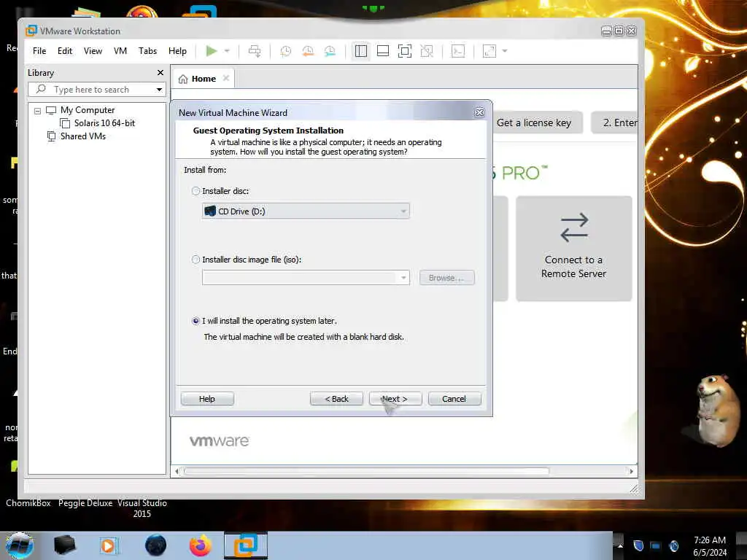747x560 pixels.
Task: Click the scrollbar right arrow
Action: coord(632,472)
